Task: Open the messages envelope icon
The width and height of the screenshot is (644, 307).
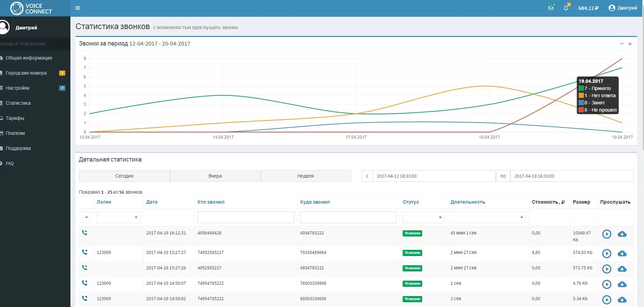Action: point(551,8)
